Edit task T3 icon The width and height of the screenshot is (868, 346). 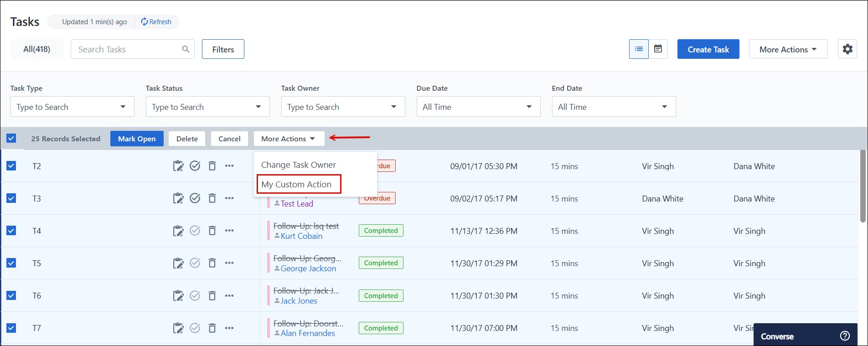click(x=178, y=198)
